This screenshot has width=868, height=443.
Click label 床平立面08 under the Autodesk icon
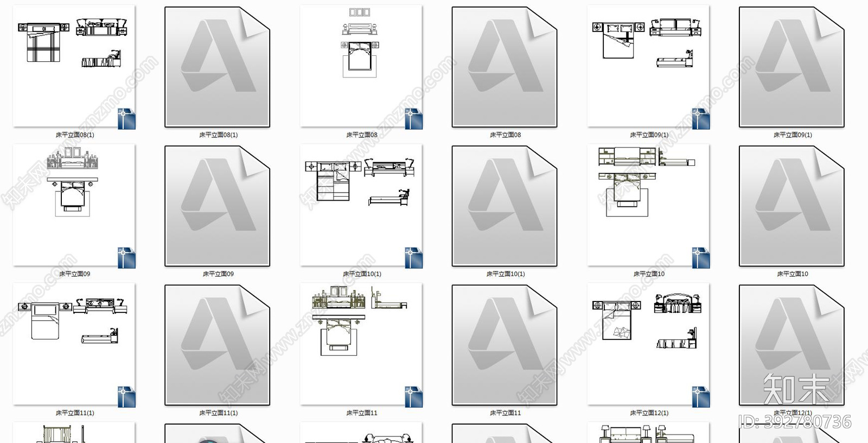(x=505, y=135)
